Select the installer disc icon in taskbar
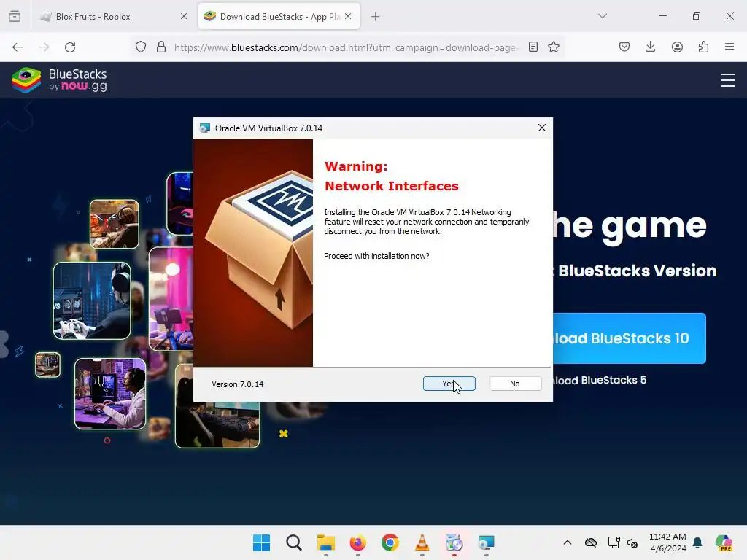The height and width of the screenshot is (560, 747). [454, 542]
